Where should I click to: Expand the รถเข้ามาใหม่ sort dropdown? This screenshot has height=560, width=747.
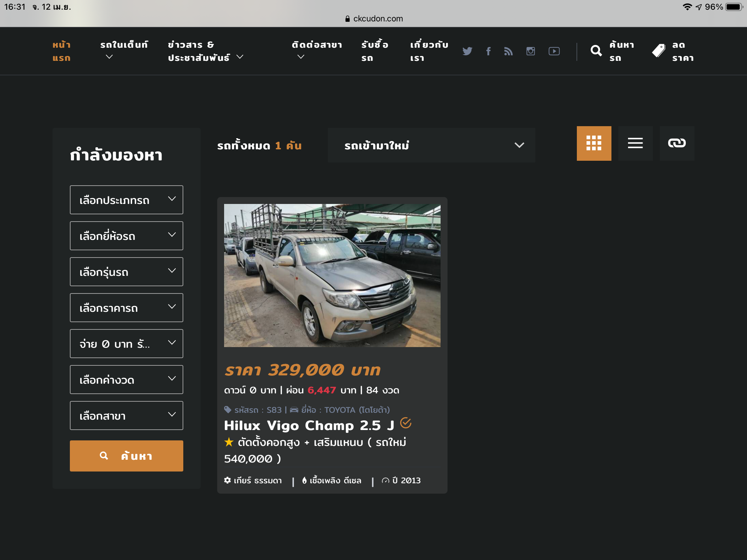tap(431, 145)
